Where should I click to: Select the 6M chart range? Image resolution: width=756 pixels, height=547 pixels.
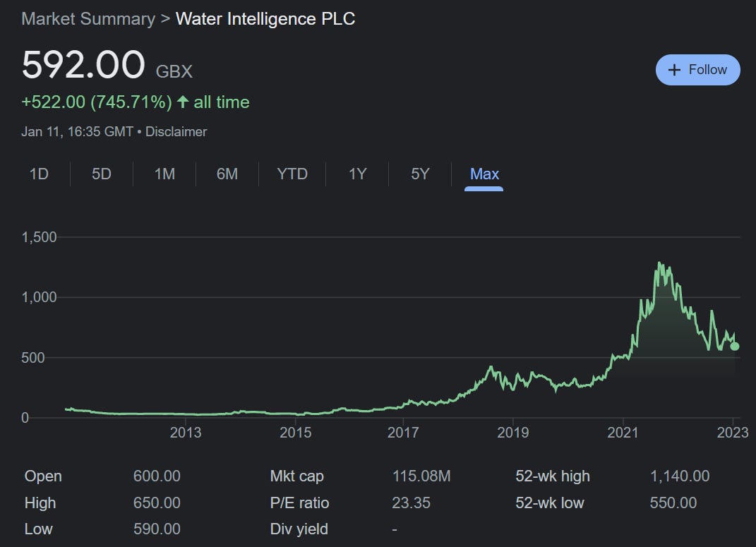click(227, 174)
